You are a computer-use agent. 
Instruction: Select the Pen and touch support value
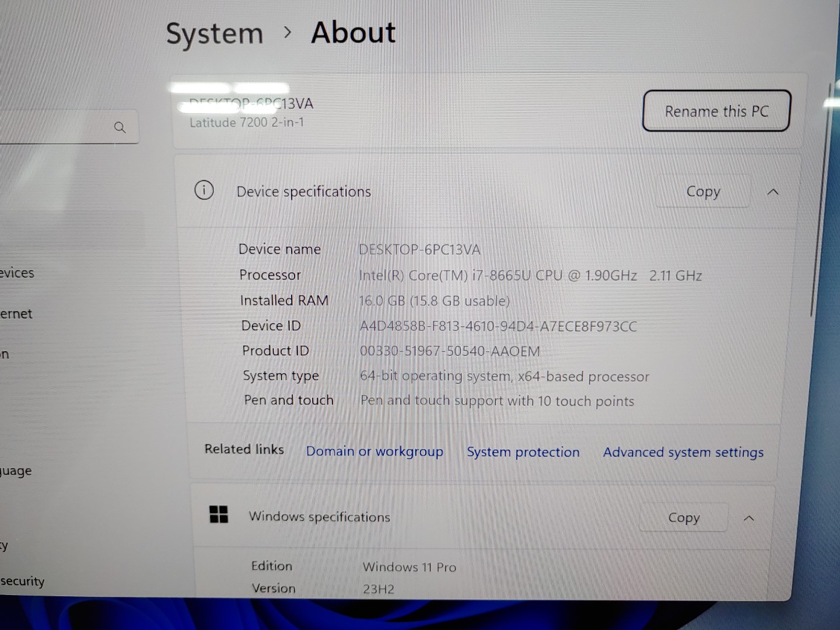coord(497,401)
